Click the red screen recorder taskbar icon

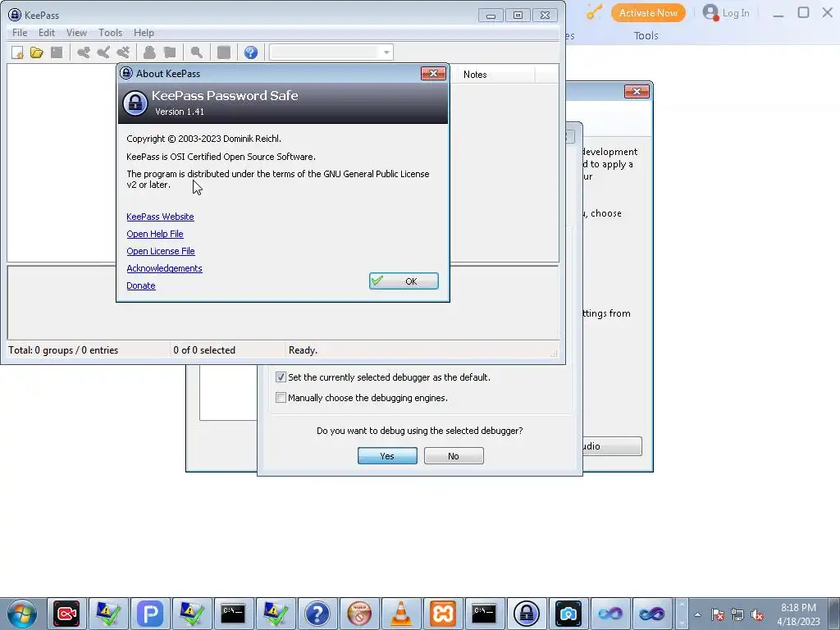coord(66,614)
